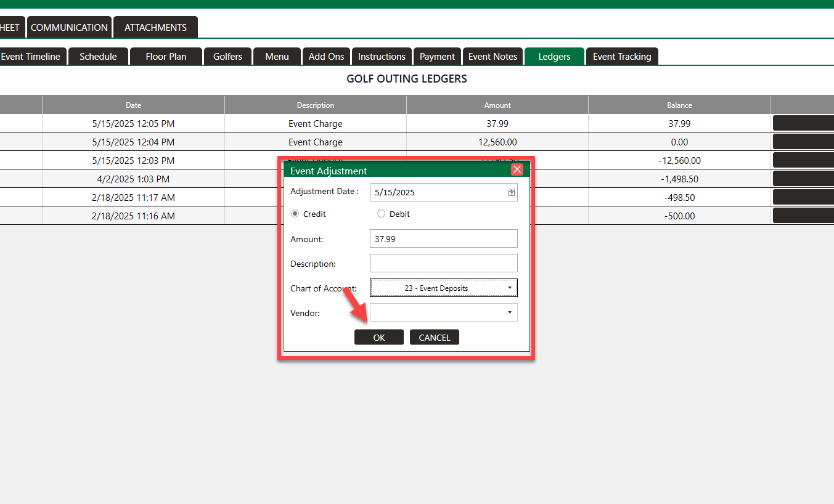Image resolution: width=834 pixels, height=504 pixels.
Task: Switch to the Event Tracking tab
Action: point(621,57)
